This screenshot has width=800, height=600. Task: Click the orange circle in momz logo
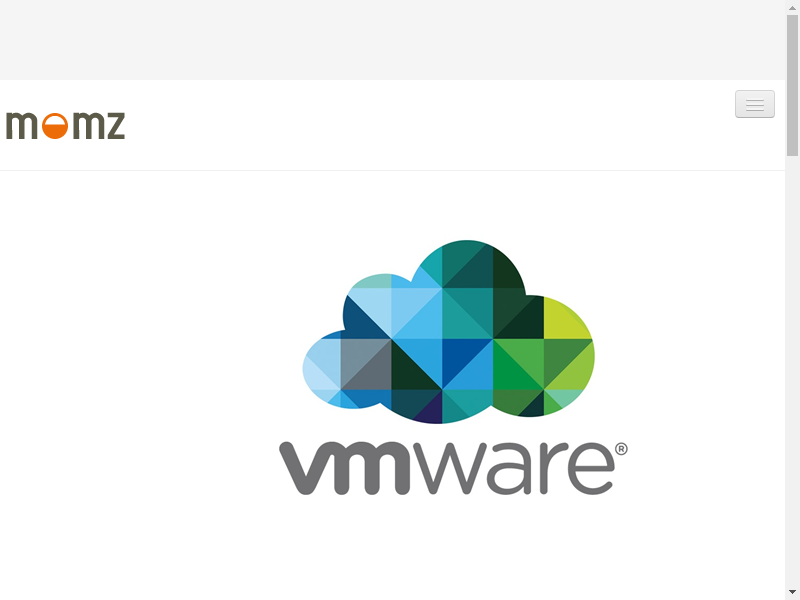(55, 126)
